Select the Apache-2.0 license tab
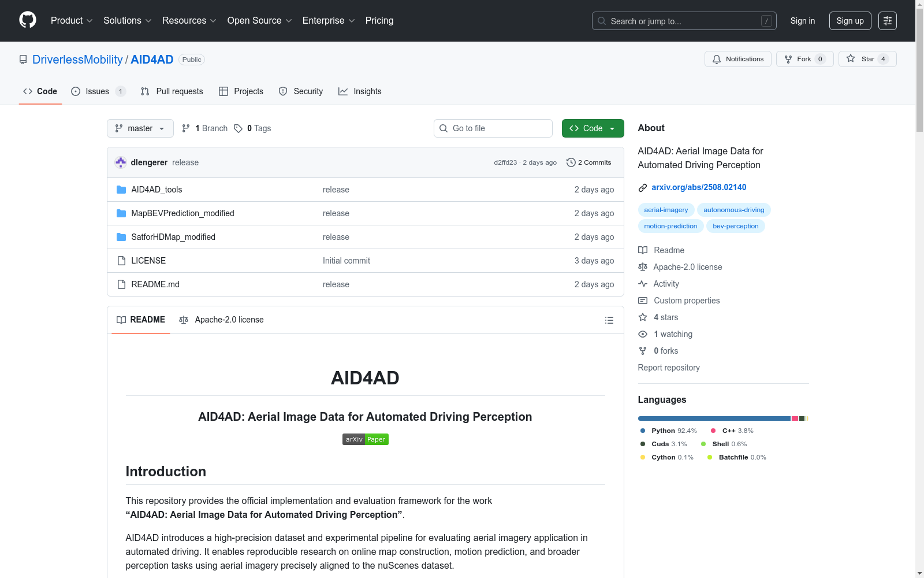Screen dimensions: 924x578 coord(221,320)
